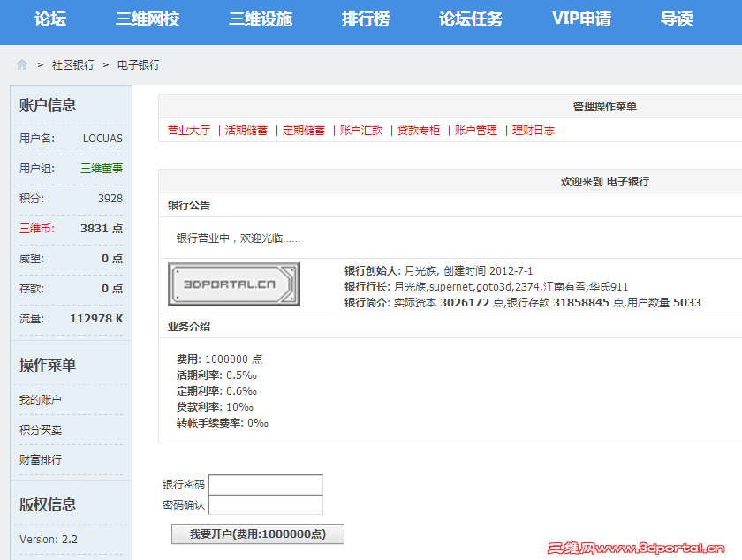The image size is (742, 560).
Task: Open 贷款专柜 in the management menu
Action: click(x=419, y=130)
